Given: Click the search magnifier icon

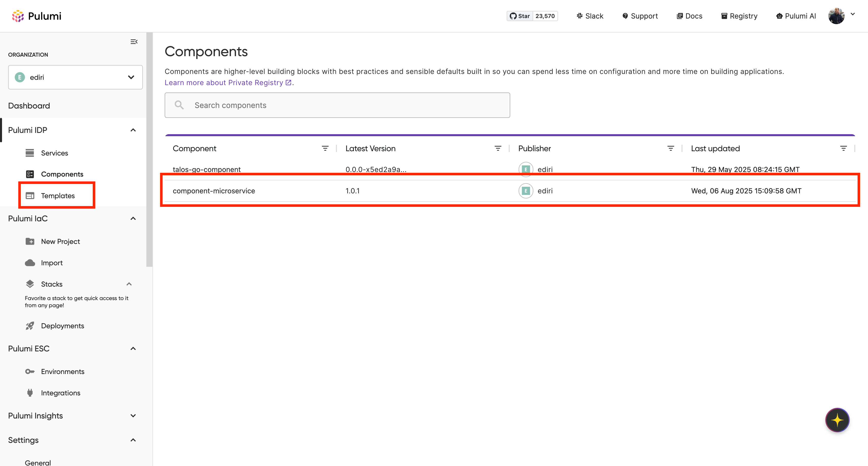Looking at the screenshot, I should coord(179,105).
